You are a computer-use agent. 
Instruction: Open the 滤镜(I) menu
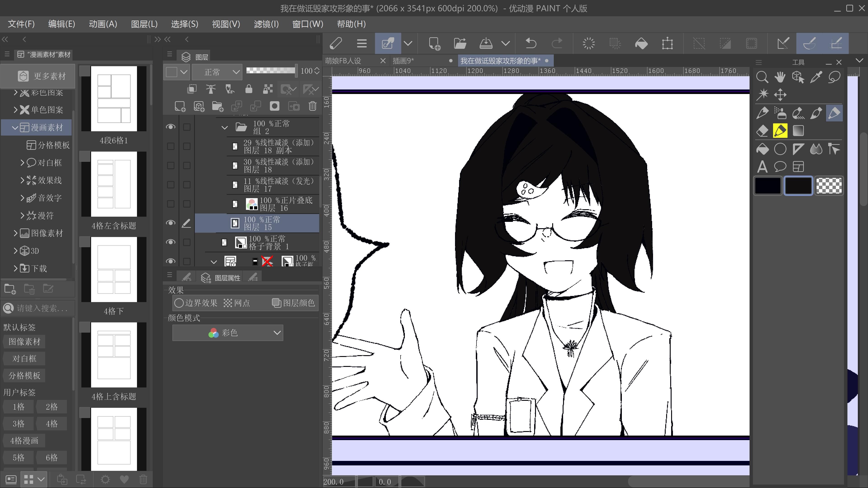pos(266,24)
